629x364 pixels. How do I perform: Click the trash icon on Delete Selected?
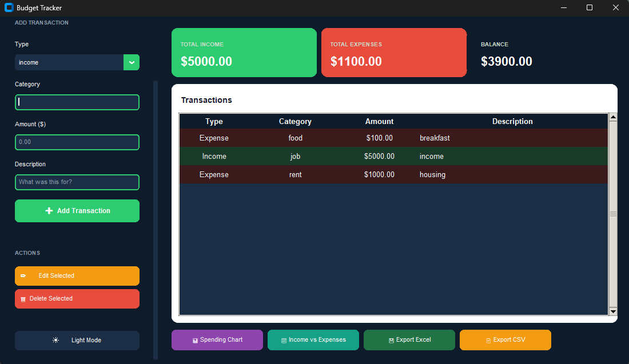point(23,299)
